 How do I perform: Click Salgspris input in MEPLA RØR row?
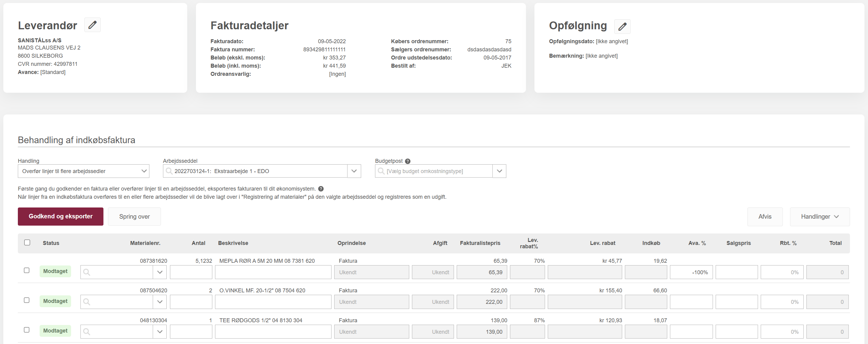tap(736, 272)
